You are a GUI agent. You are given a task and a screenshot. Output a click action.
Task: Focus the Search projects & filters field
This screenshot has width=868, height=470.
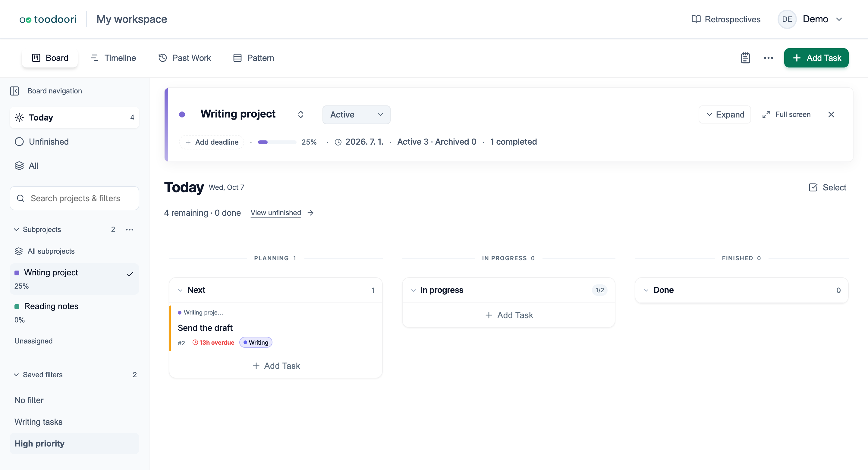pyautogui.click(x=74, y=198)
